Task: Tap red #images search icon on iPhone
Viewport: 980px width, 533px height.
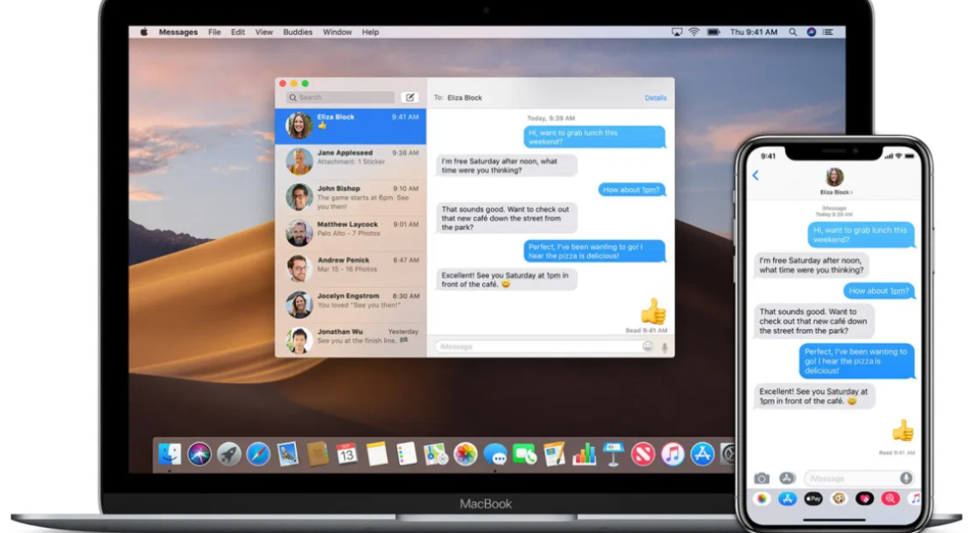Action: click(890, 499)
